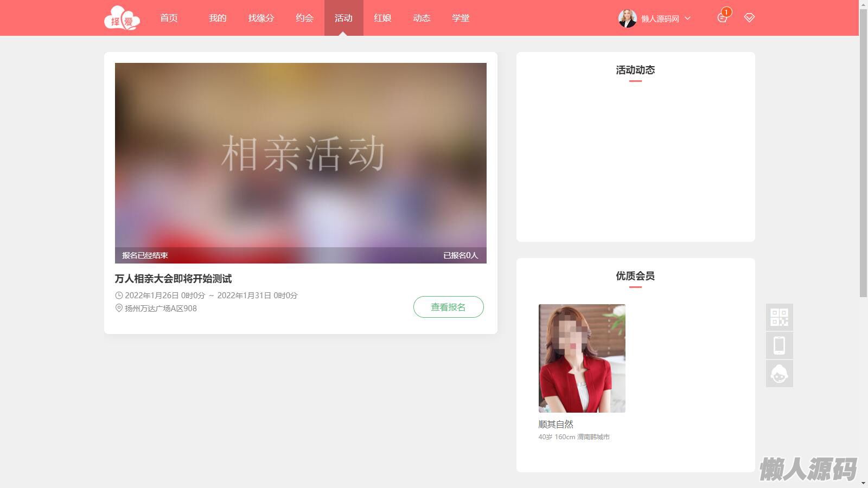This screenshot has height=488, width=868.
Task: Click the 懒人源码网 username link
Action: point(660,18)
